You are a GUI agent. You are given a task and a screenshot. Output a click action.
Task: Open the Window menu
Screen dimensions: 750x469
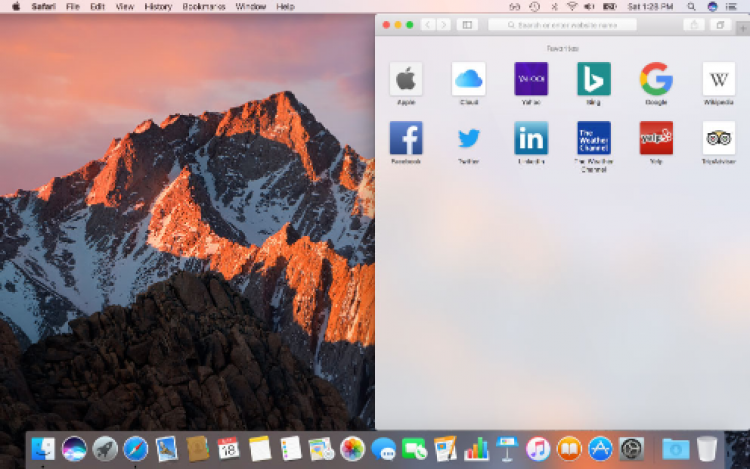[251, 7]
